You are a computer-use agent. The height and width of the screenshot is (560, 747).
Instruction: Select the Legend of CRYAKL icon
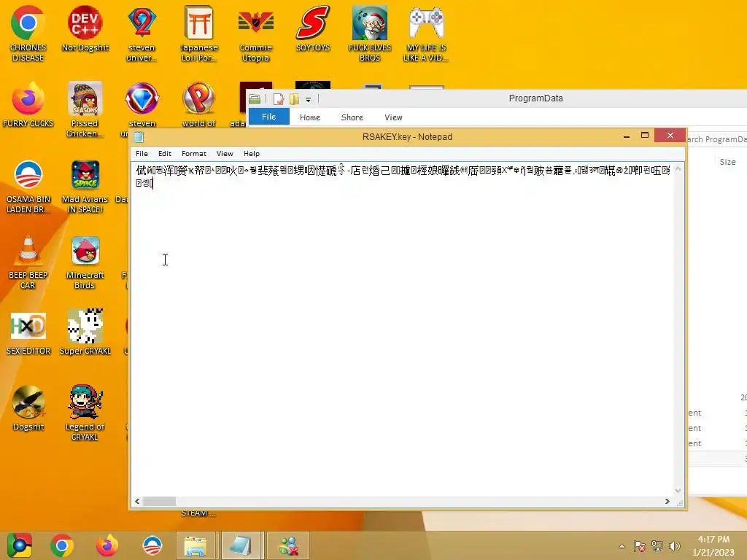click(85, 413)
